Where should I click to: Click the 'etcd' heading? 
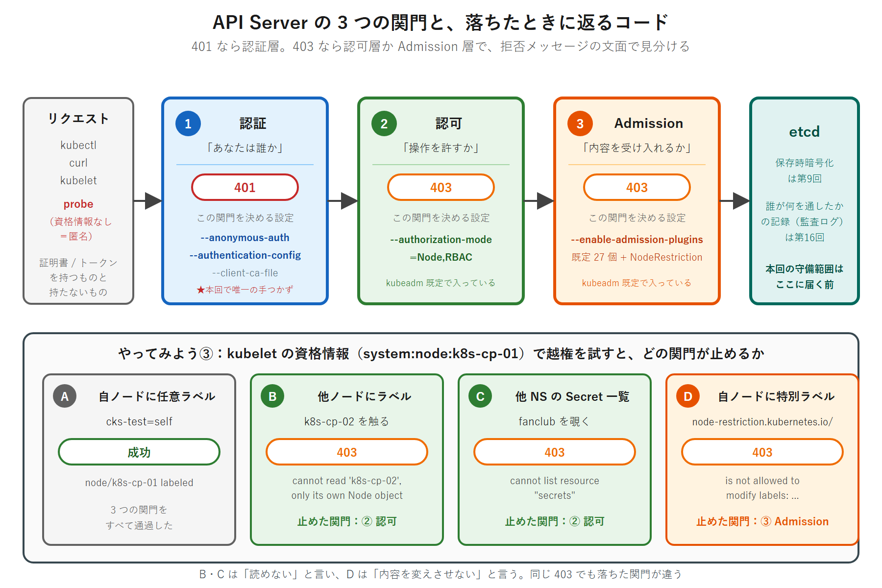point(805,132)
